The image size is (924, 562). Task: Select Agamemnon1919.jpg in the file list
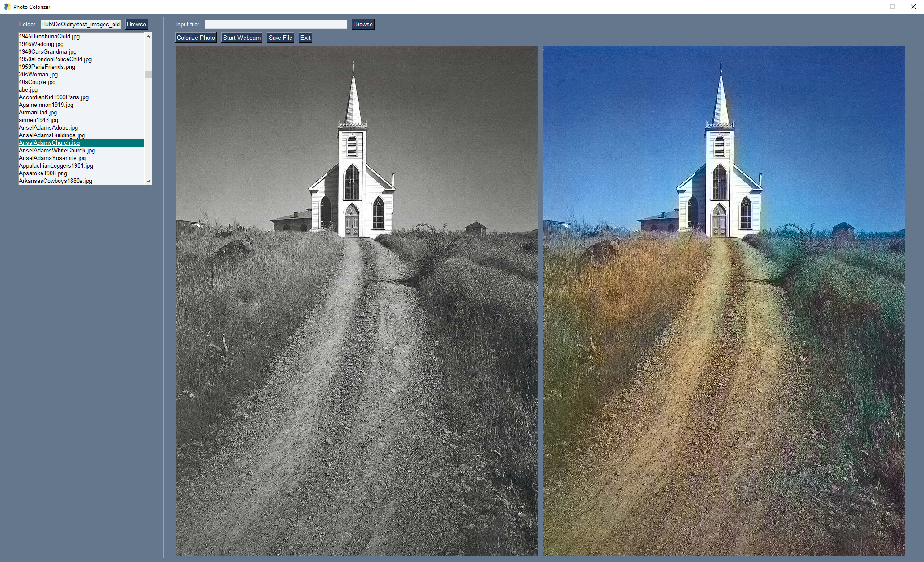[81, 105]
